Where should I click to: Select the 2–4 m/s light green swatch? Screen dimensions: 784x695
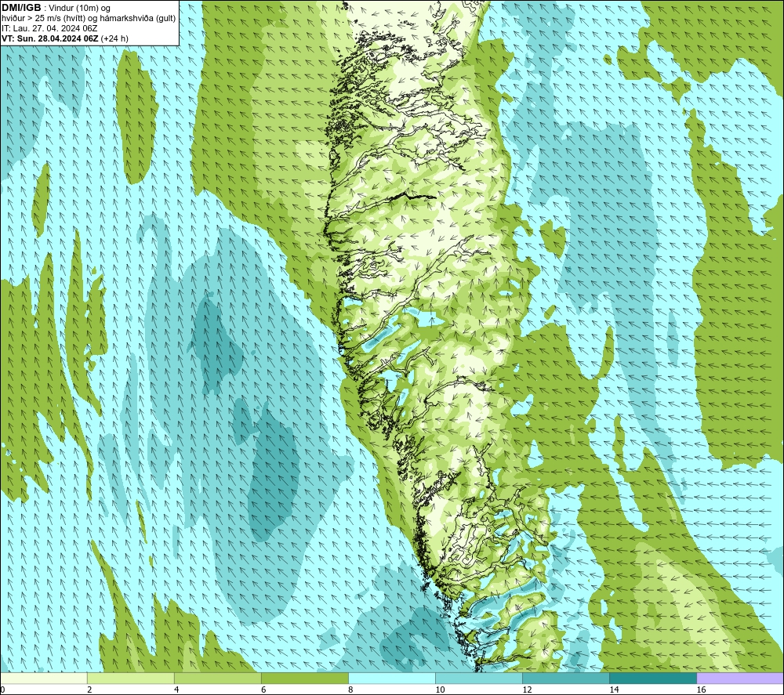(x=131, y=678)
